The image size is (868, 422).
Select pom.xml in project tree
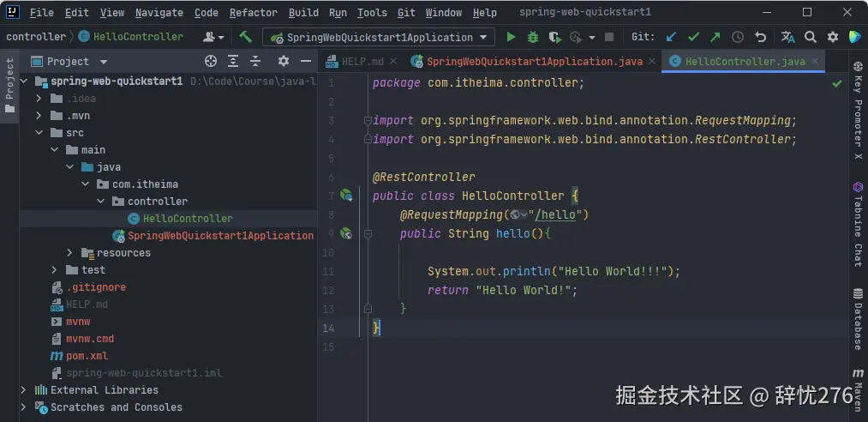tap(87, 356)
